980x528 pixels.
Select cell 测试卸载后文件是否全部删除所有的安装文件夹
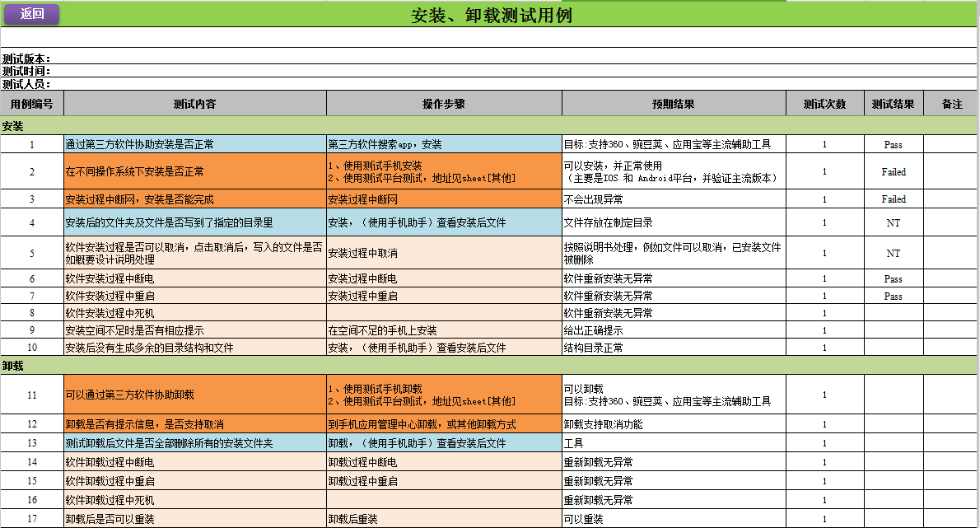tap(195, 443)
